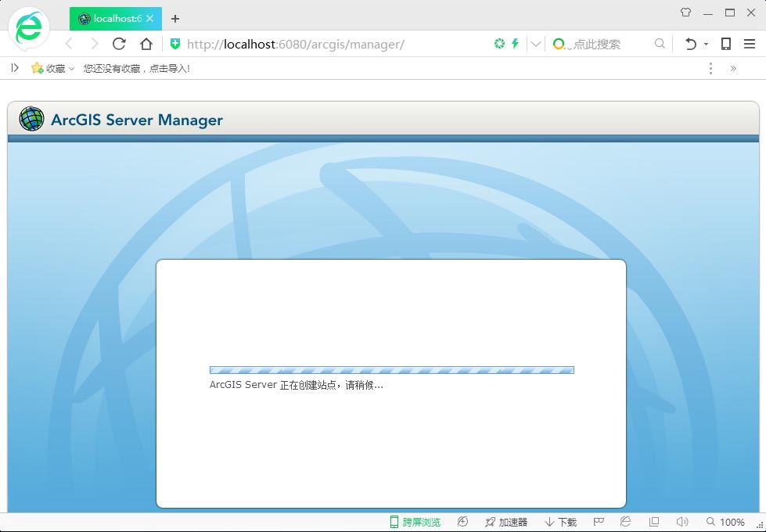Click the localhost address bar URL

pyautogui.click(x=296, y=45)
